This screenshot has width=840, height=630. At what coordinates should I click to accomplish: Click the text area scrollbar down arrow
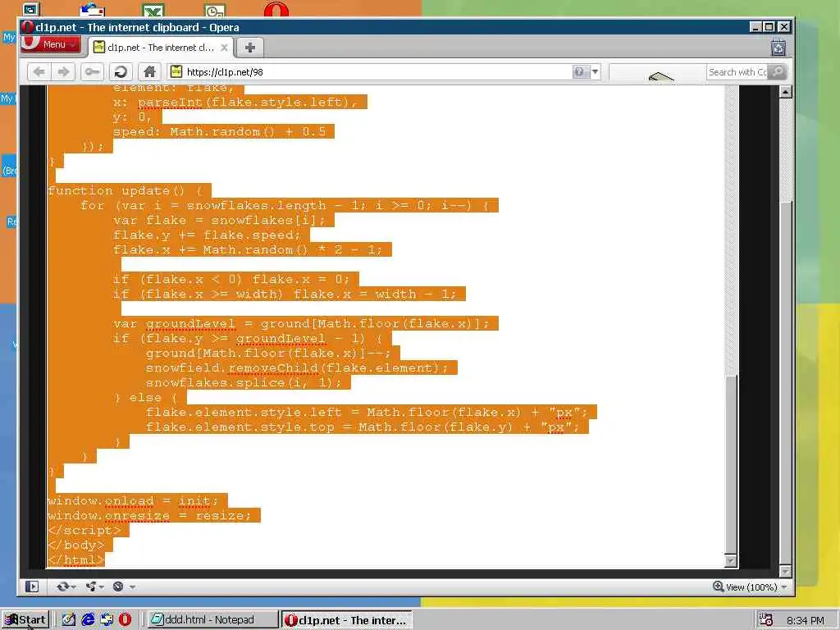pyautogui.click(x=731, y=560)
